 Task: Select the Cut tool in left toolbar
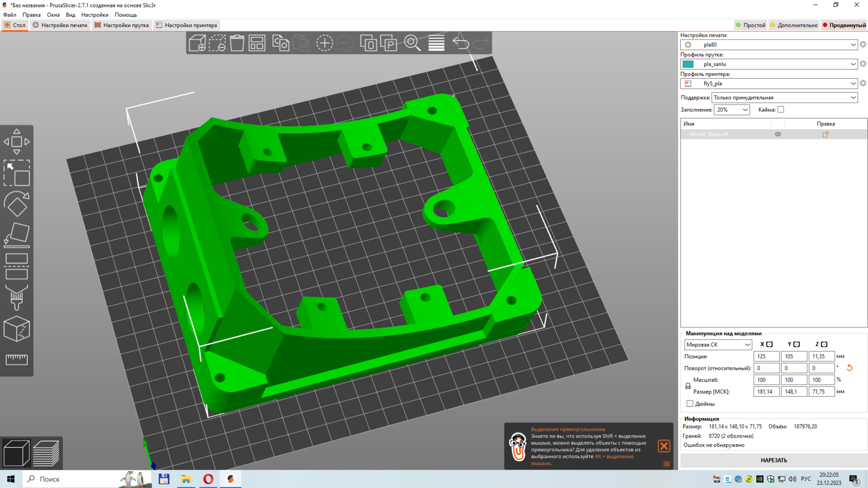(x=17, y=266)
